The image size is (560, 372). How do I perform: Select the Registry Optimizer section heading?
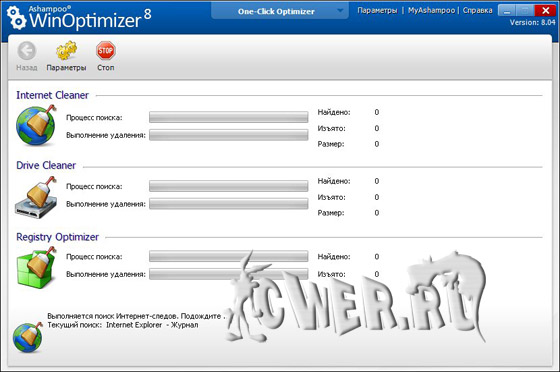point(58,237)
